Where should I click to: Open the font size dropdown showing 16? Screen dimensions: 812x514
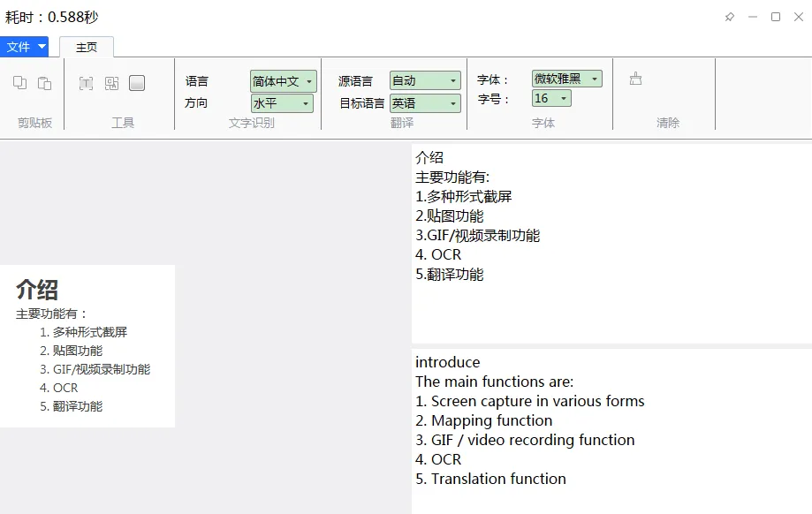(551, 99)
